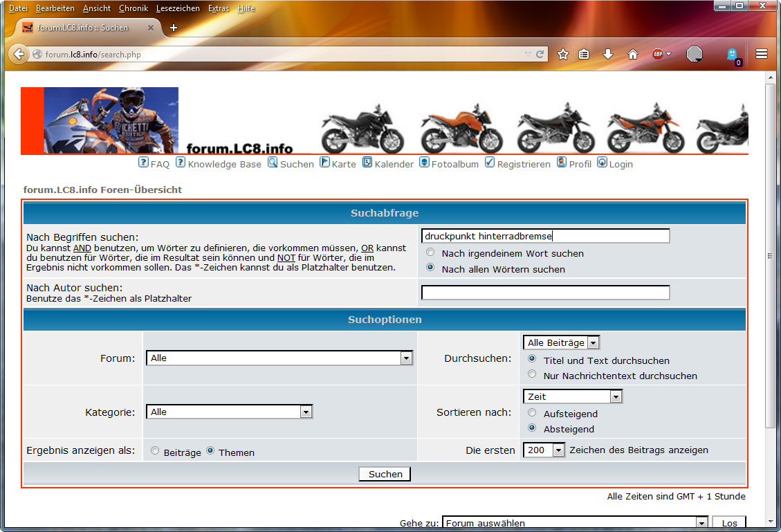This screenshot has width=781, height=532.
Task: Open the downloads arrow icon
Action: click(x=608, y=55)
